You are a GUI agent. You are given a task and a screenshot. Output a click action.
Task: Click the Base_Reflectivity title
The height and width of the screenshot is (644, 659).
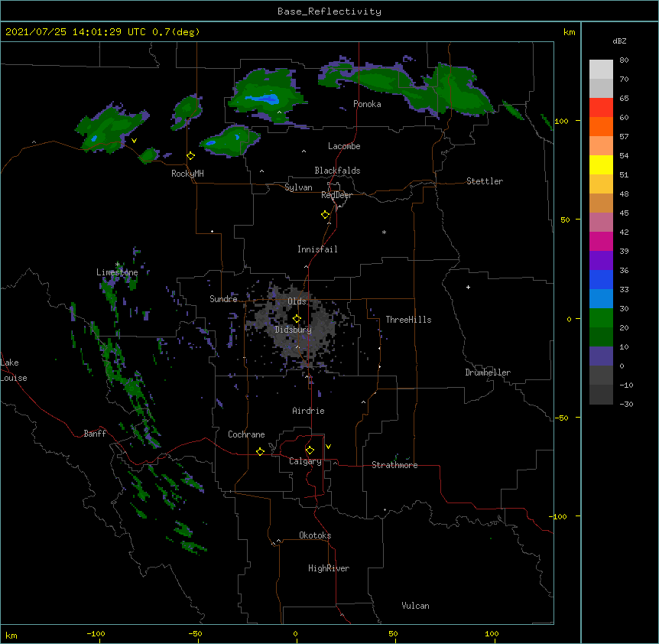click(x=329, y=11)
